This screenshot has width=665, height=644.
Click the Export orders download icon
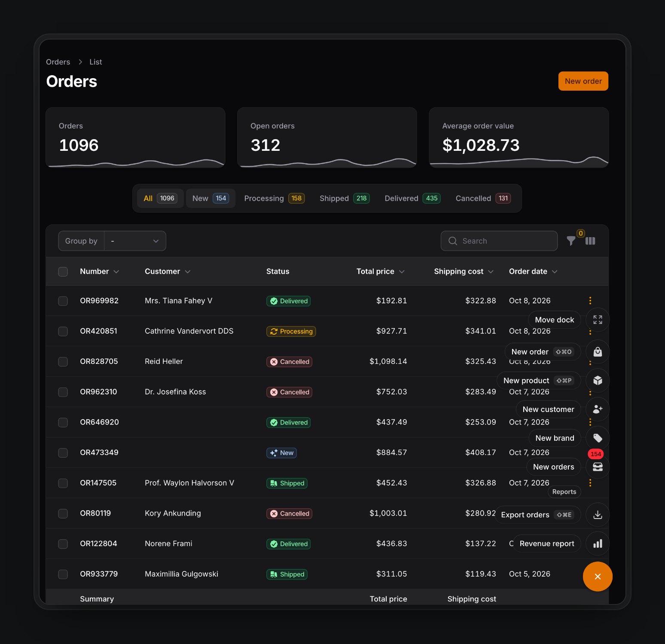pos(598,515)
